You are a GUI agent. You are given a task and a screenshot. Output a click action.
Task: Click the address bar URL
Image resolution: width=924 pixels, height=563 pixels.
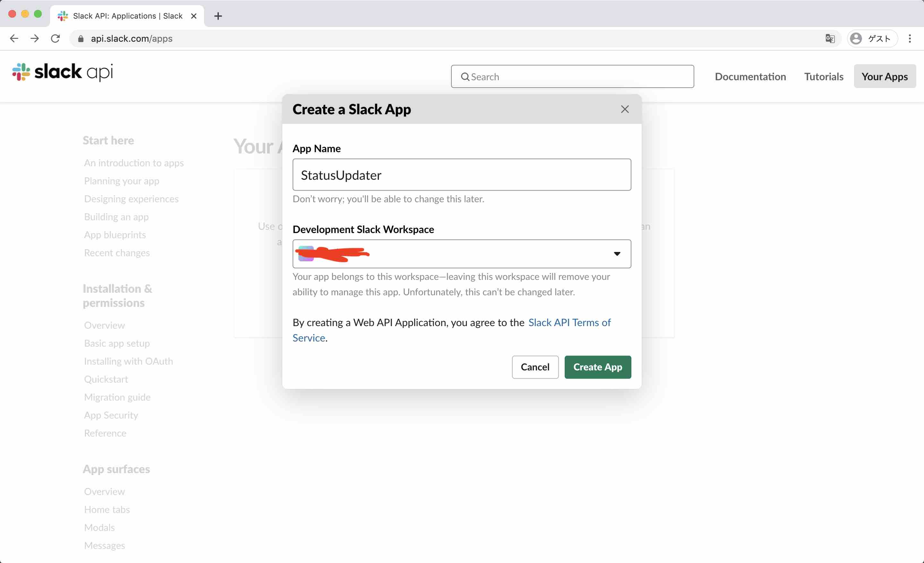point(132,38)
